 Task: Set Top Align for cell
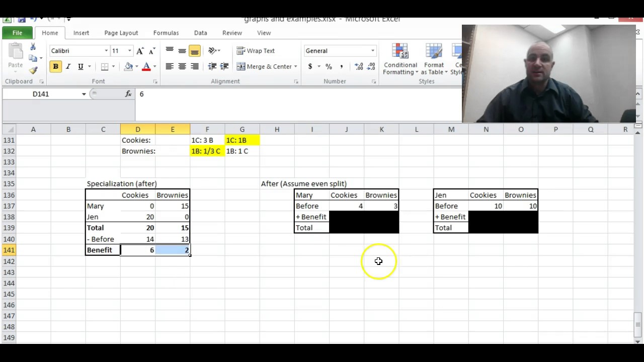pyautogui.click(x=170, y=51)
